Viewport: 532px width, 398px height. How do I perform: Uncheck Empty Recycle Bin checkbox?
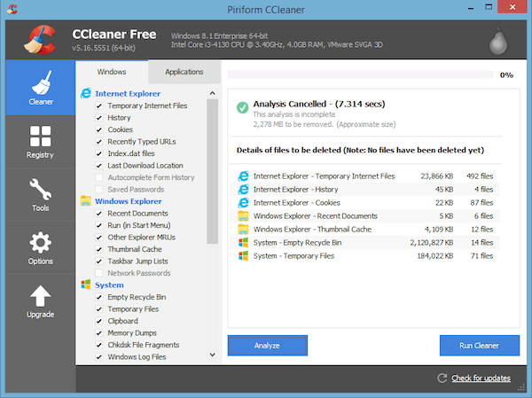pyautogui.click(x=99, y=297)
